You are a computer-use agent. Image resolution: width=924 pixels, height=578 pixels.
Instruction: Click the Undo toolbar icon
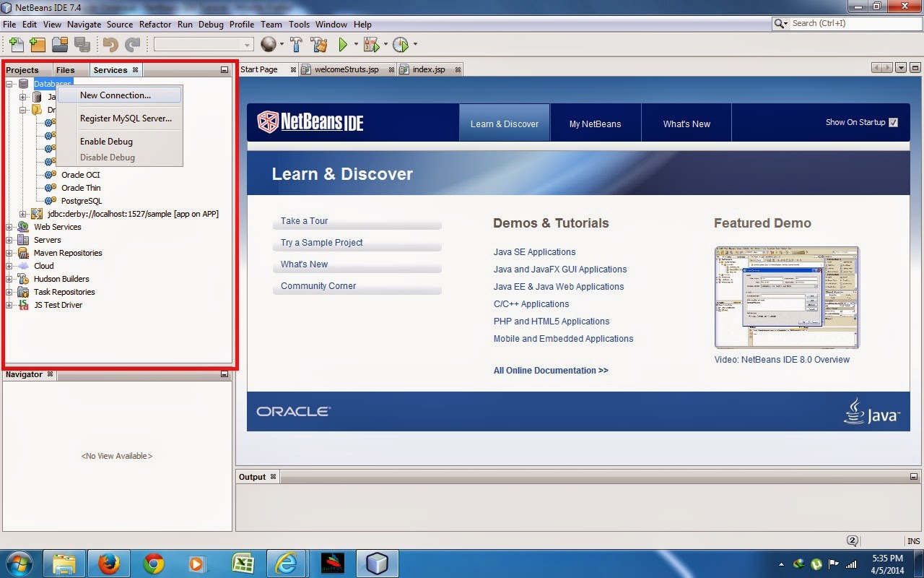click(x=110, y=45)
